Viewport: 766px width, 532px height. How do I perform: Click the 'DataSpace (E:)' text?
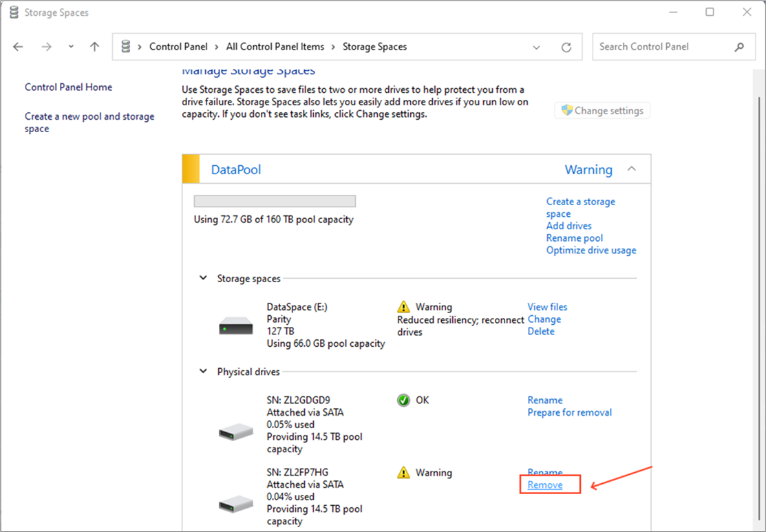(x=297, y=307)
